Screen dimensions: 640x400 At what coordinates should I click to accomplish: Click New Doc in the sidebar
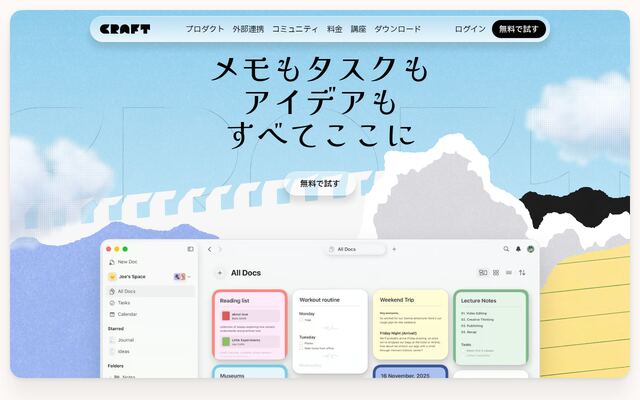[123, 262]
